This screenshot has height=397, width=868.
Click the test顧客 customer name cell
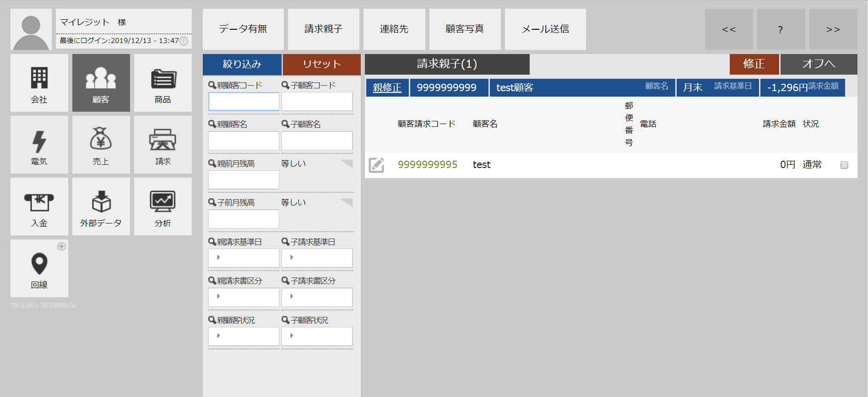[x=582, y=87]
